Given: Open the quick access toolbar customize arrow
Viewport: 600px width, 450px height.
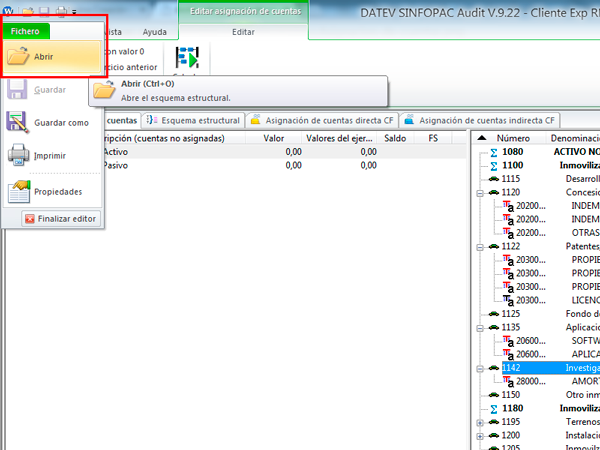Looking at the screenshot, I should coord(74,12).
